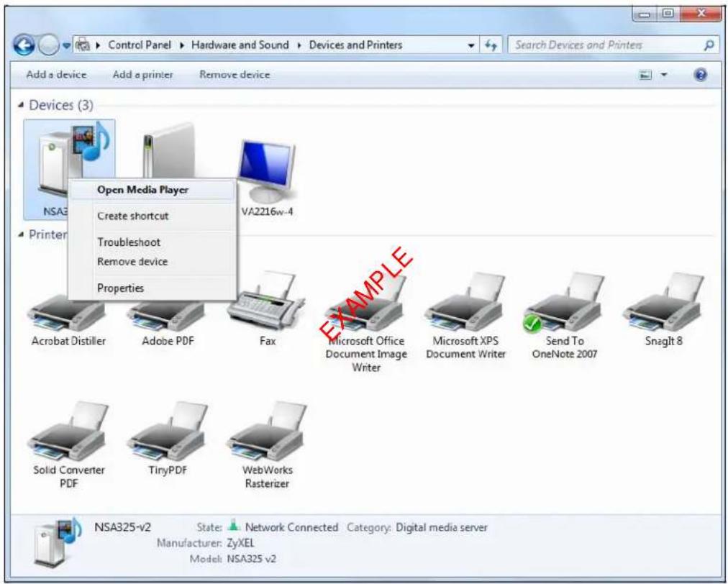Click the Devices and Printers address bar icon
The image size is (728, 584).
(83, 45)
